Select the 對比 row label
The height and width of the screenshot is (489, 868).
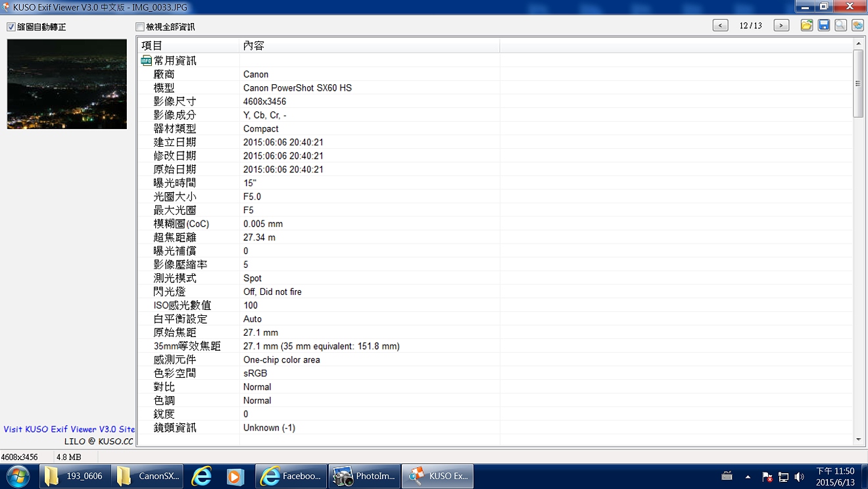click(x=164, y=387)
